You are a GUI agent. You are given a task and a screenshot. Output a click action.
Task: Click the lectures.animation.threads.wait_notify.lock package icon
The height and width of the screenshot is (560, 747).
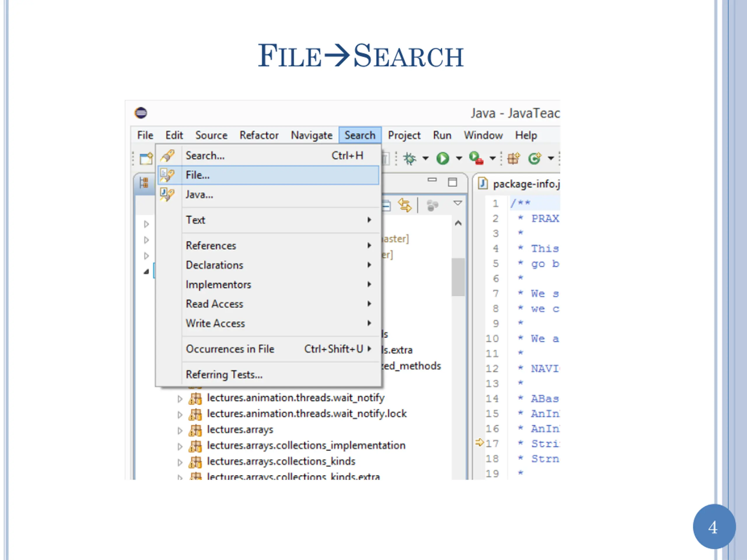[195, 414]
